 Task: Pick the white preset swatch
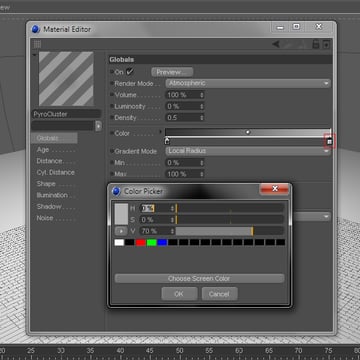point(119,242)
